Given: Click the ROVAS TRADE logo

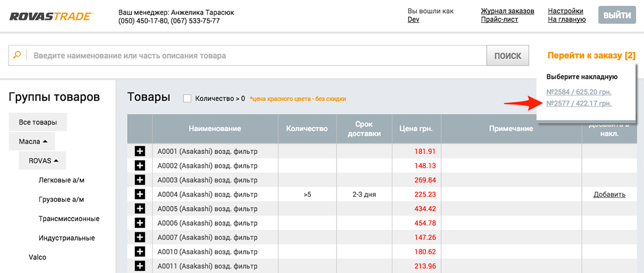Looking at the screenshot, I should point(52,16).
